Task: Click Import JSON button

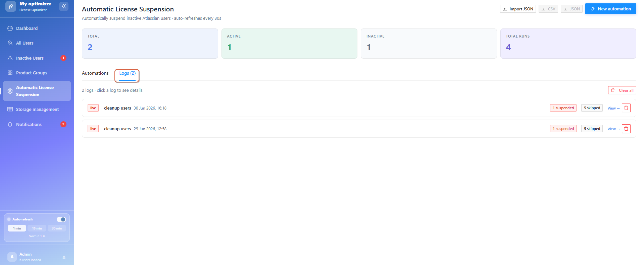Action: 518,9
